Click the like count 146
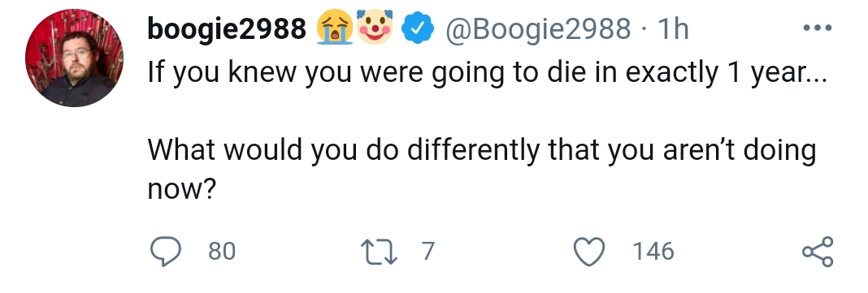 [x=653, y=252]
